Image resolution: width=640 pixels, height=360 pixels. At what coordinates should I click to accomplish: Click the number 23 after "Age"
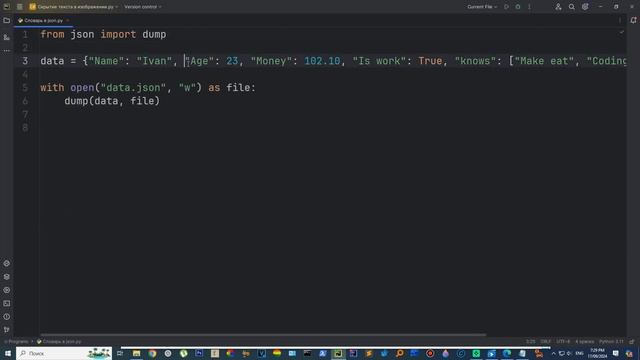coord(232,61)
